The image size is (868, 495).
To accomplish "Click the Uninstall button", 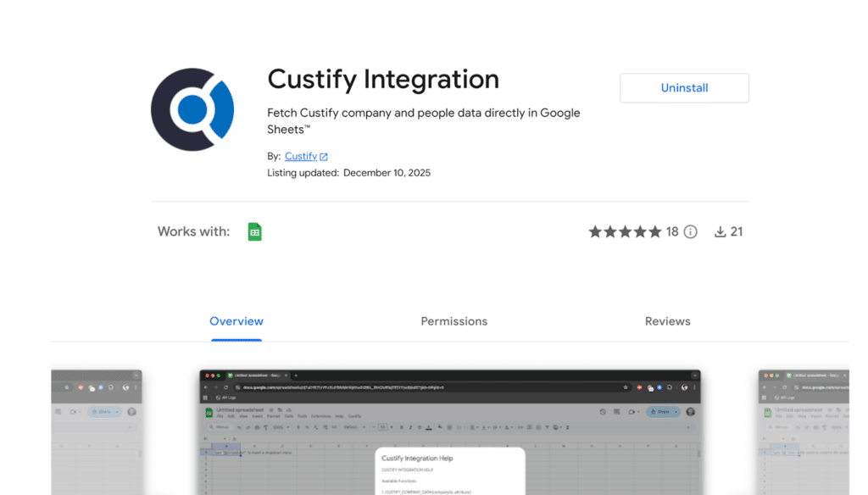I will click(x=684, y=87).
